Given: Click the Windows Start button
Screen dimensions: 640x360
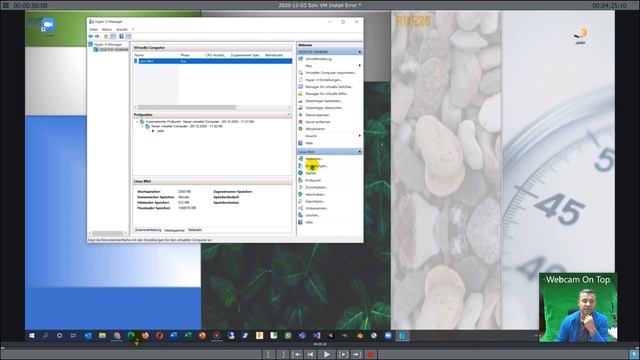Looking at the screenshot, I should (x=32, y=336).
